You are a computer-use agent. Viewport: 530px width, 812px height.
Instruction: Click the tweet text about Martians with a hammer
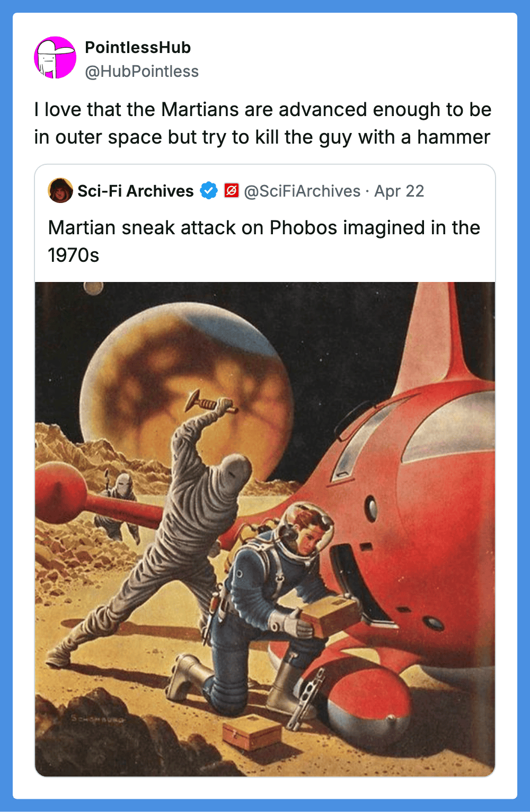[263, 123]
